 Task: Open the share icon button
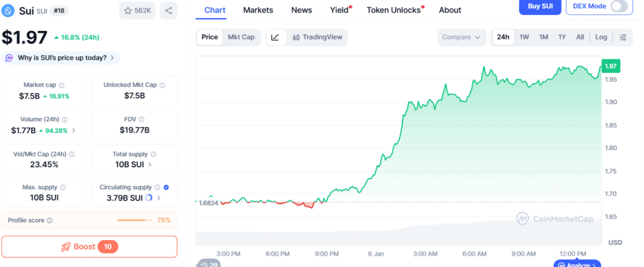[169, 11]
